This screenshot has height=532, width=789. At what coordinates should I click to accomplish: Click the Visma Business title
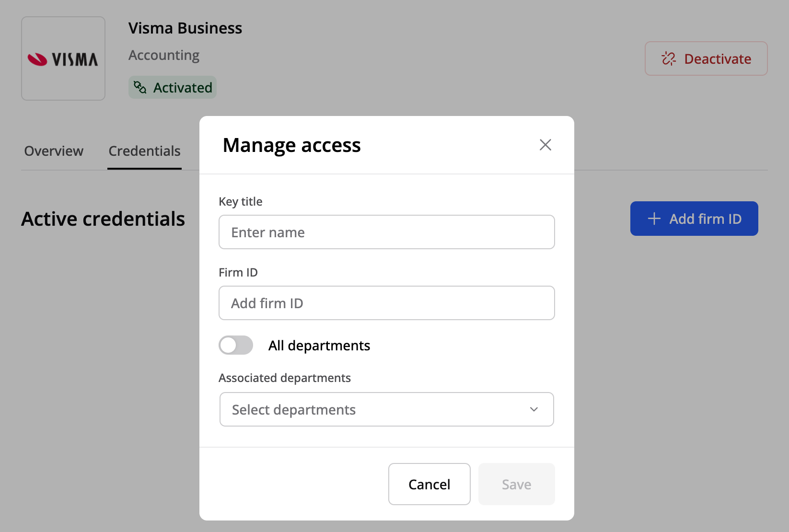click(x=185, y=28)
